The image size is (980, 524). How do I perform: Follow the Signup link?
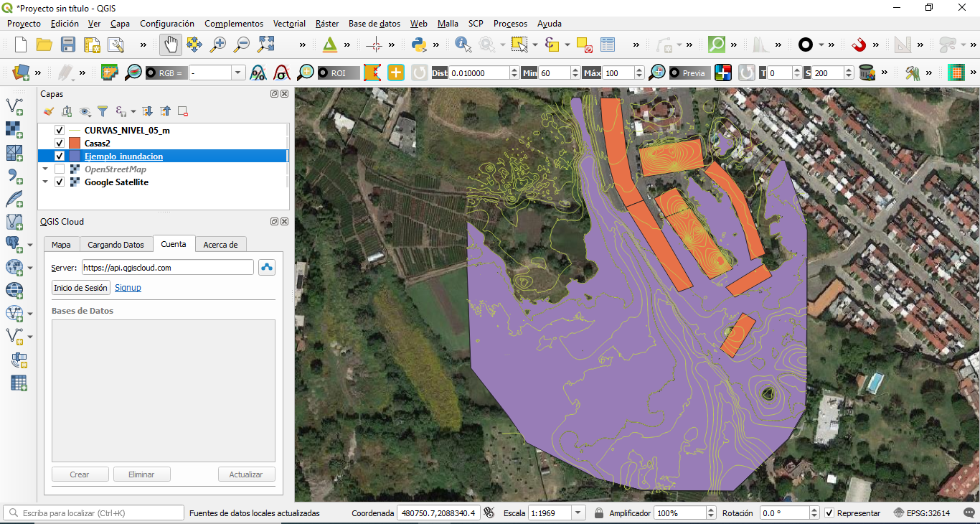point(128,288)
